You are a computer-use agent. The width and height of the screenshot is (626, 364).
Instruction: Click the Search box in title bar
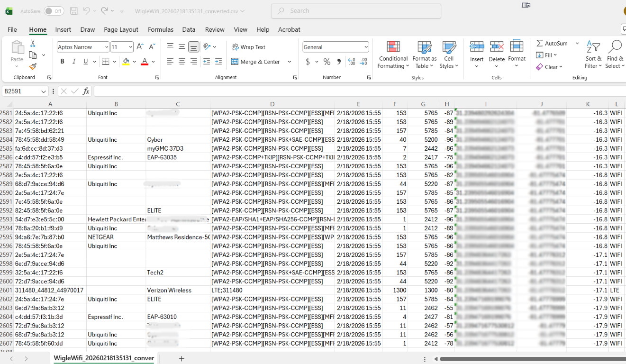pos(356,11)
